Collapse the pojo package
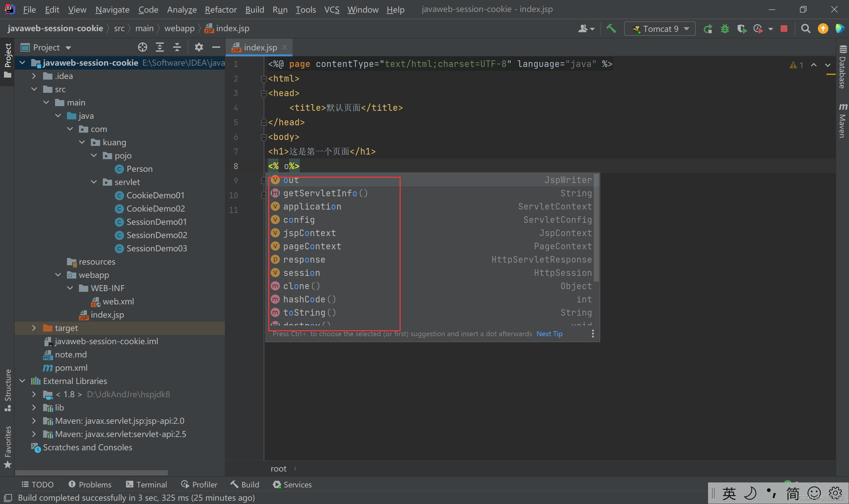This screenshot has height=504, width=849. (94, 156)
